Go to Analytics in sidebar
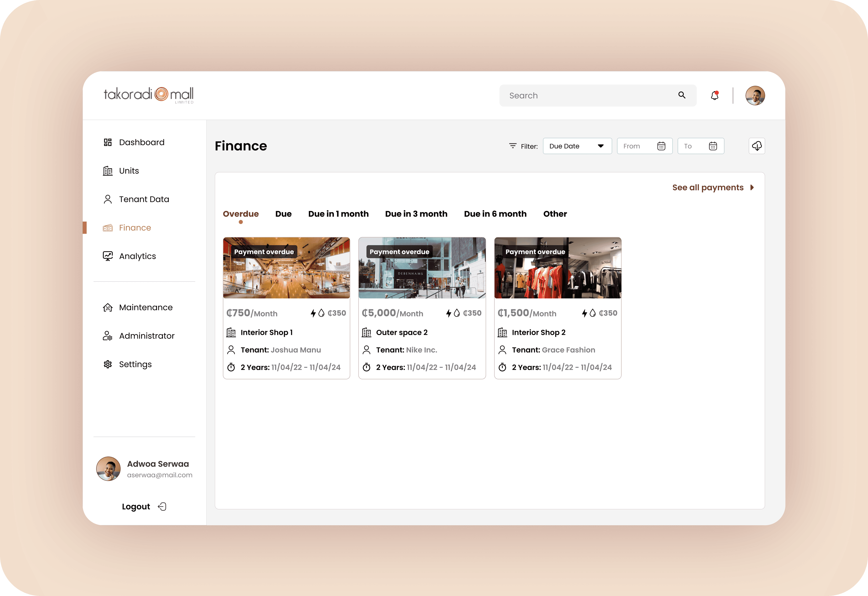The image size is (868, 596). [x=137, y=256]
